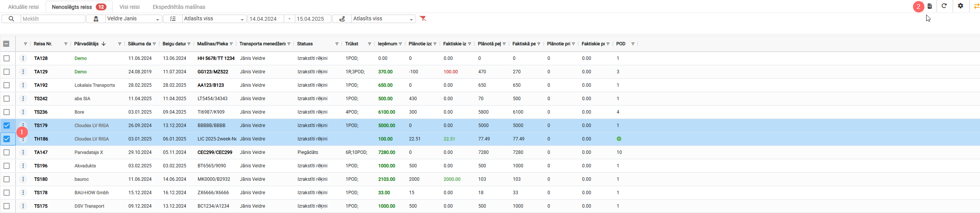The height and width of the screenshot is (213, 980).
Task: Switch to the Aktuālie reisi tab
Action: coord(23,7)
